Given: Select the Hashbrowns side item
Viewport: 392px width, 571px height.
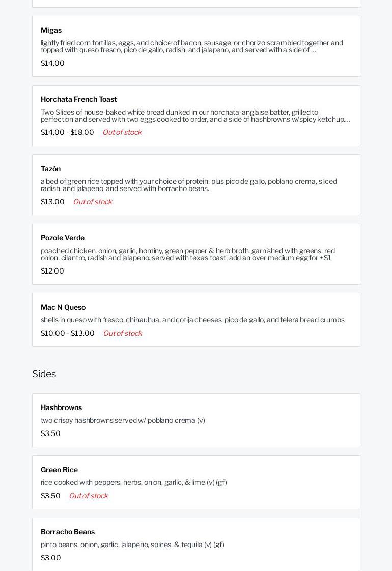Looking at the screenshot, I should 61,407.
